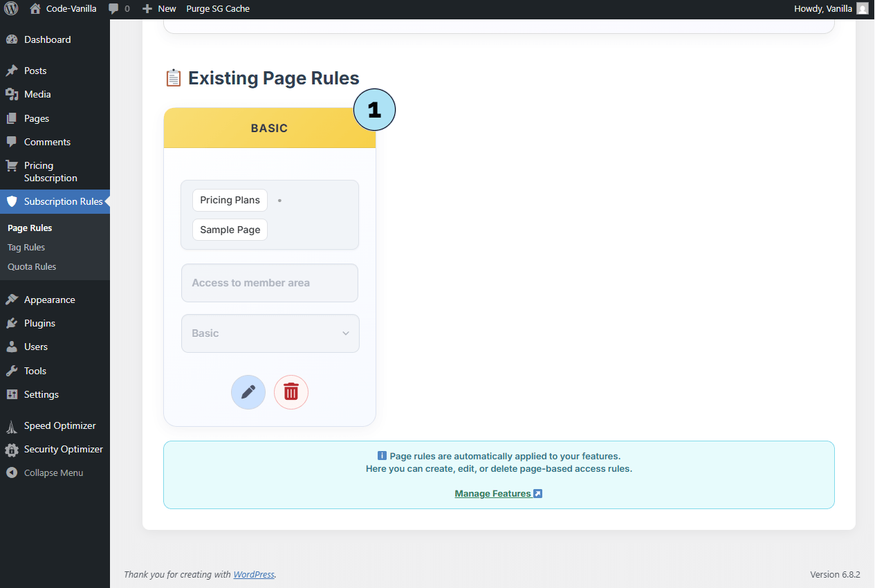Click the WordPress logo icon
875x588 pixels.
11,8
